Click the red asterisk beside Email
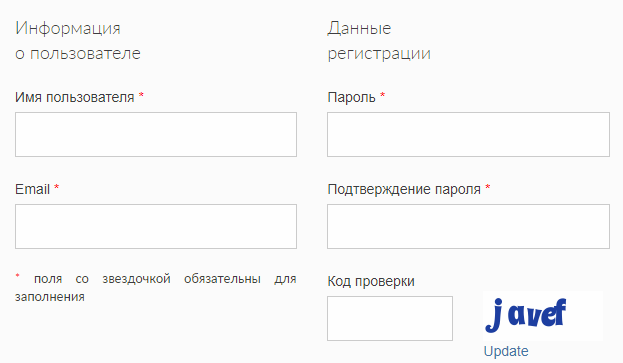This screenshot has width=623, height=363. click(x=56, y=187)
